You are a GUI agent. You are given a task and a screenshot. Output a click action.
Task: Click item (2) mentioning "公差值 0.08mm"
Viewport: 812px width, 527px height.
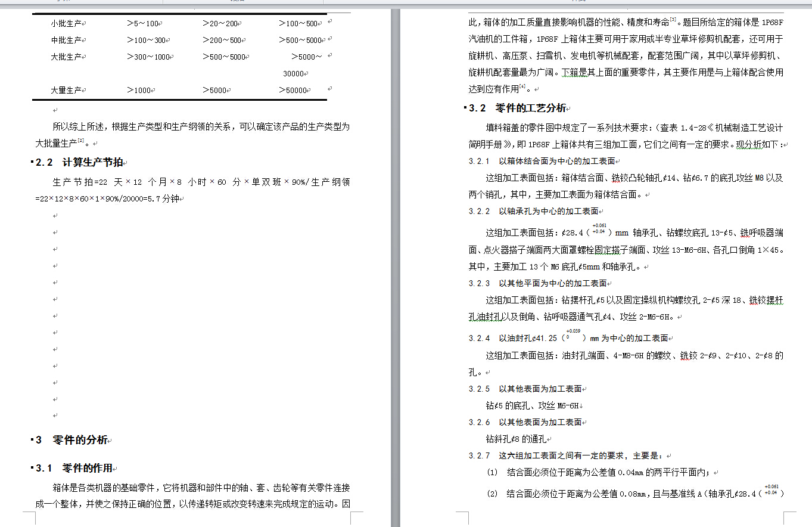(x=636, y=492)
